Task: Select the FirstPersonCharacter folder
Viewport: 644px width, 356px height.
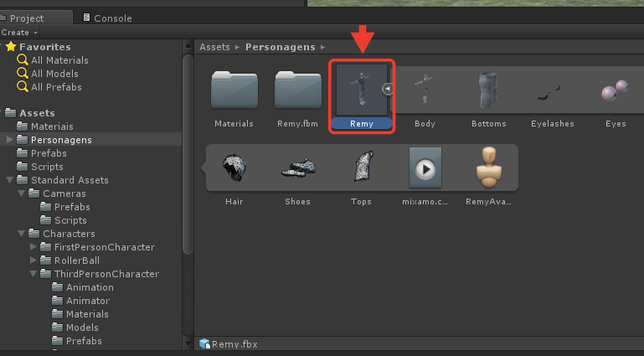Action: [97, 247]
